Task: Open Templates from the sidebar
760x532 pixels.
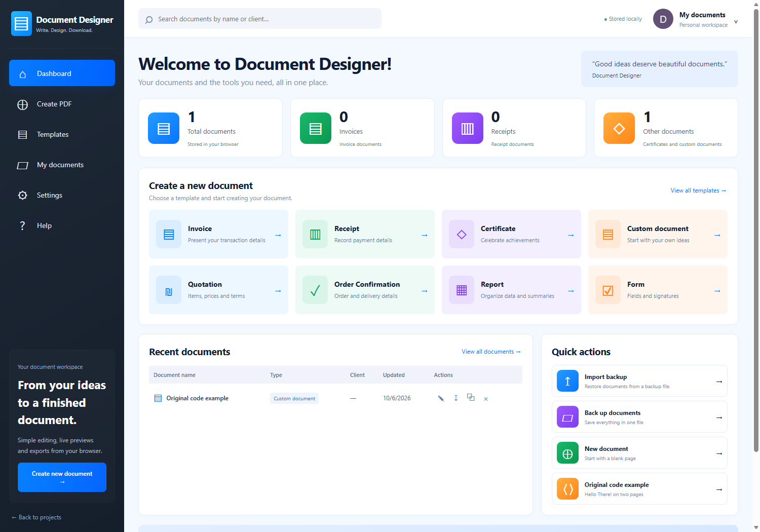Action: click(62, 134)
